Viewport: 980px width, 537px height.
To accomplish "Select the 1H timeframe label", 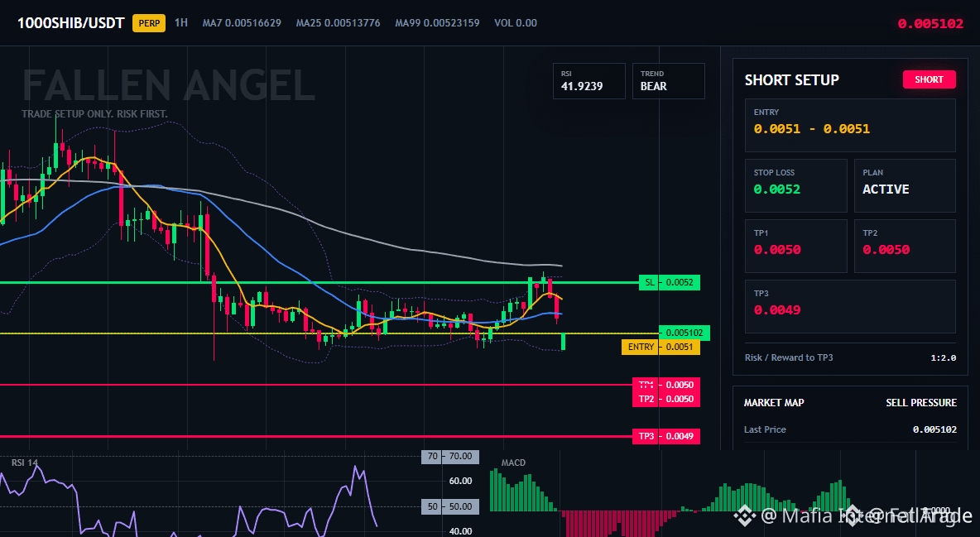I will pos(181,23).
